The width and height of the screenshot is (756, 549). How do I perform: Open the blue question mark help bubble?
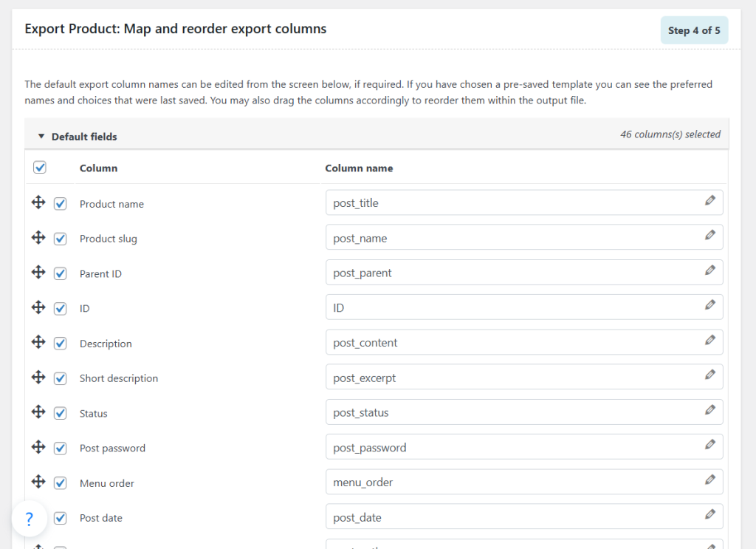tap(30, 518)
